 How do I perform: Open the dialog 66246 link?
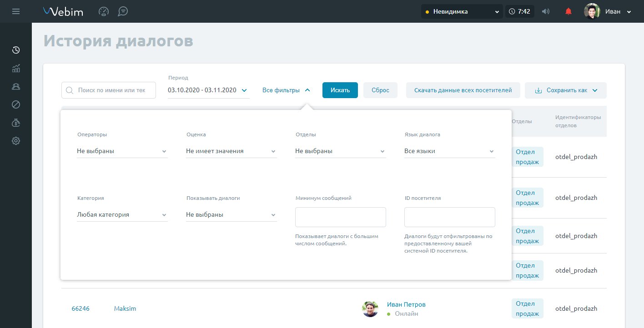[x=80, y=308]
